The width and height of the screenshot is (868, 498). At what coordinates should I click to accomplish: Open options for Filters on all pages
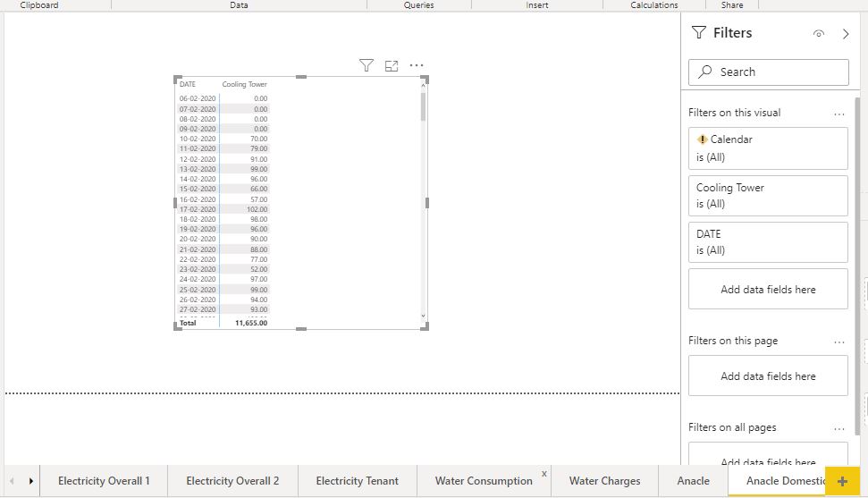839,428
